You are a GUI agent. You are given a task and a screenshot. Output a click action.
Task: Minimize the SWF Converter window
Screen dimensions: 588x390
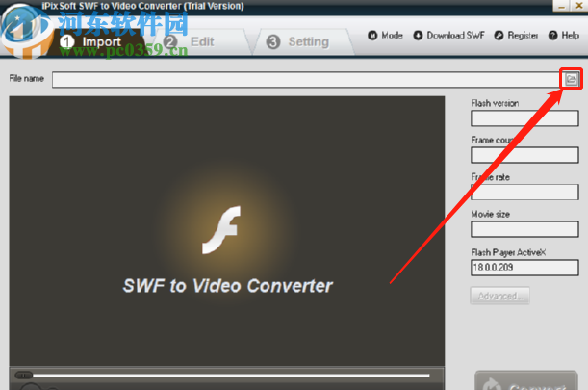click(561, 6)
